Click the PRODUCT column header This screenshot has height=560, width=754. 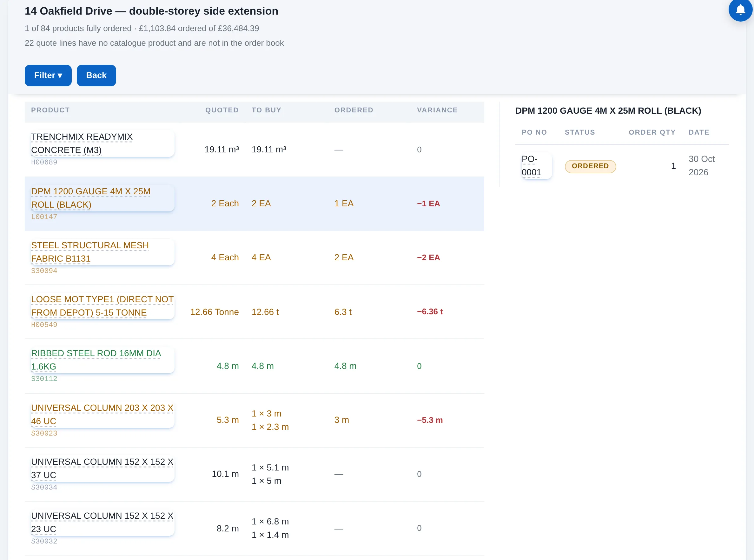click(50, 110)
